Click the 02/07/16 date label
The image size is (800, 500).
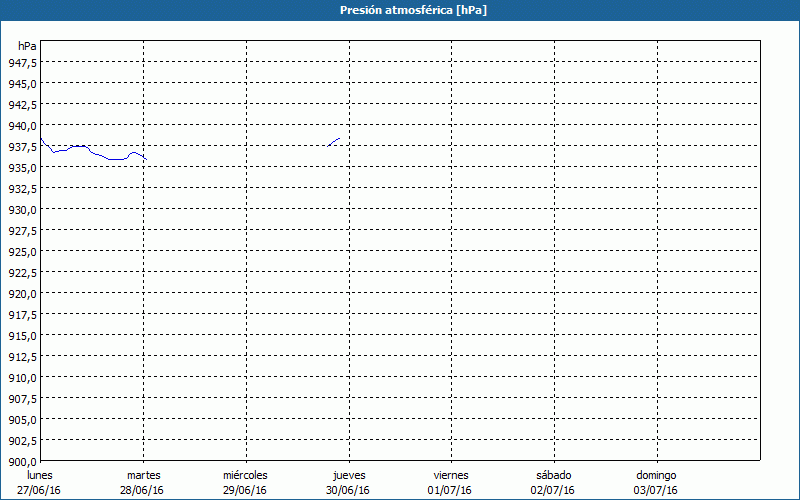click(x=553, y=490)
